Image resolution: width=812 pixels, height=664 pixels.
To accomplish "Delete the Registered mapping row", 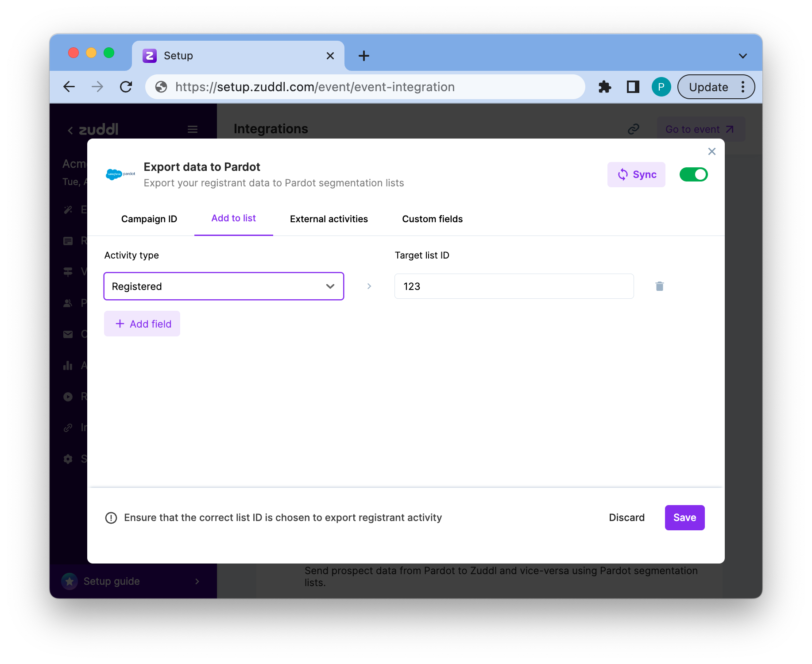I will coord(660,286).
